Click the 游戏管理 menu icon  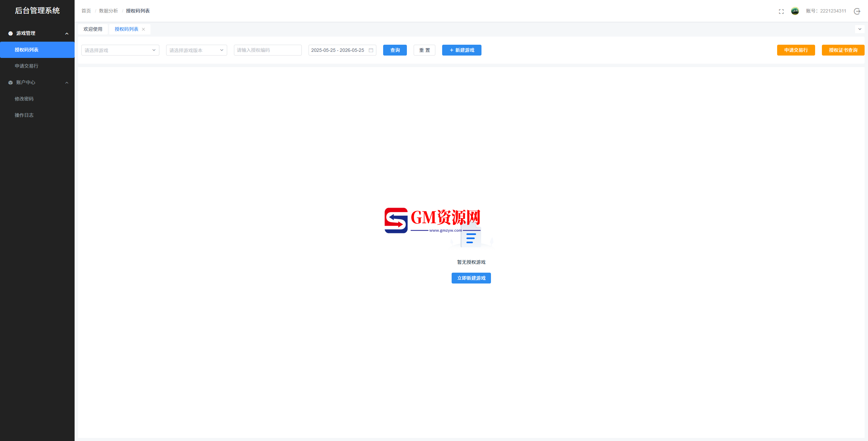tap(11, 34)
